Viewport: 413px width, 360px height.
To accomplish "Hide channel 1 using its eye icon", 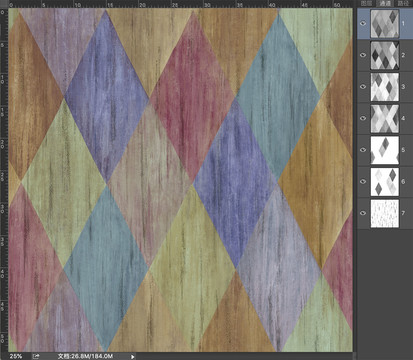I will pyautogui.click(x=363, y=23).
